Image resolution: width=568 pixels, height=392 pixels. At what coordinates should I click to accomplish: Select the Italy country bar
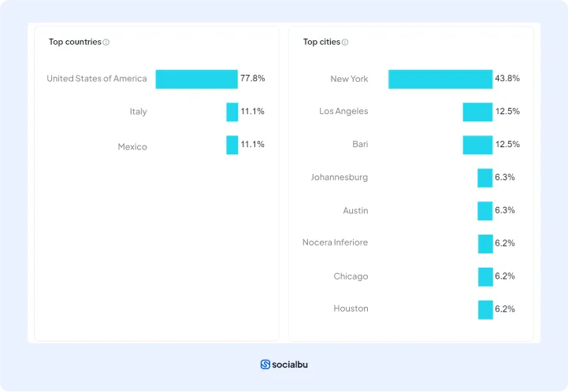pyautogui.click(x=232, y=112)
